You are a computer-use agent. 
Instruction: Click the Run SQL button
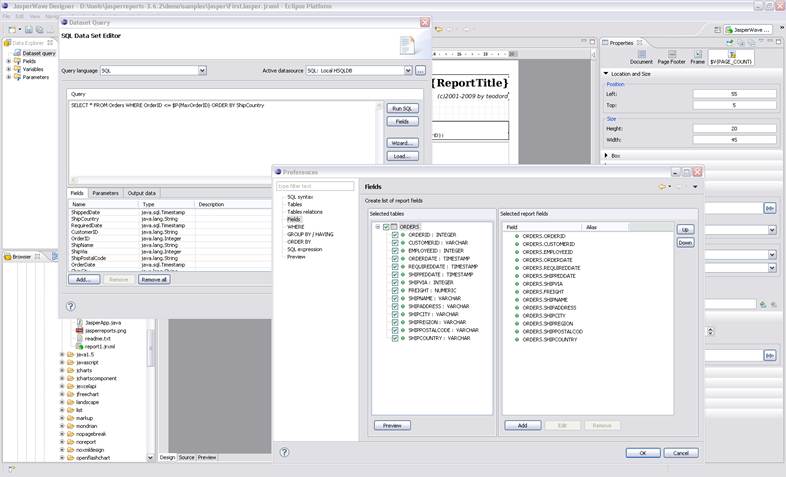pyautogui.click(x=400, y=107)
